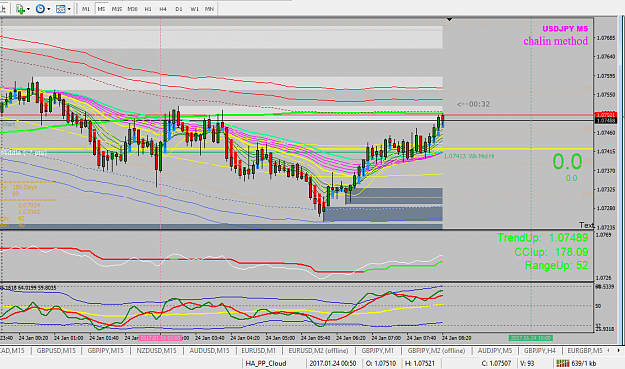
Task: Open the Indicators list dropdown arrow
Action: coord(28,9)
